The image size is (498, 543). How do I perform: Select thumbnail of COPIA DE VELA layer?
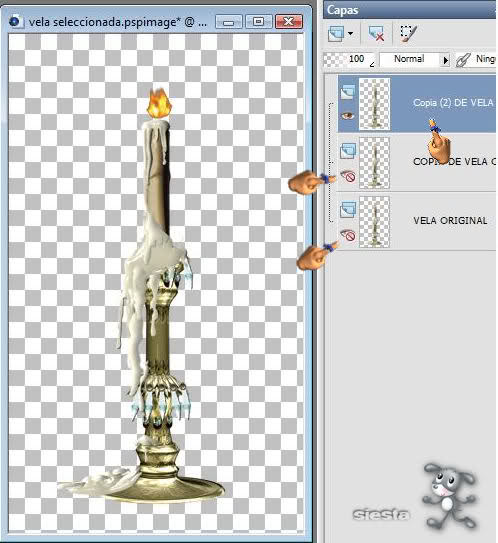click(374, 163)
